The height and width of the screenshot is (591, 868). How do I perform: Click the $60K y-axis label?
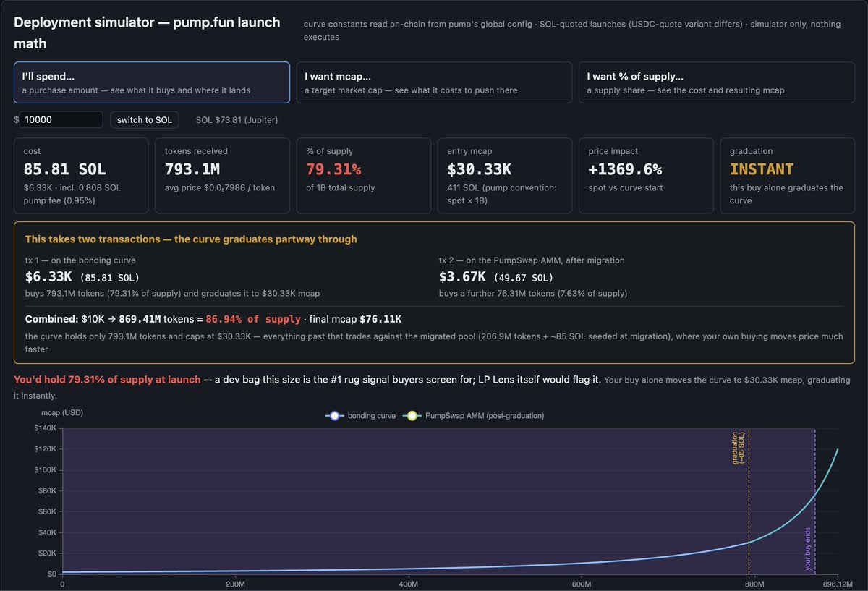[48, 511]
